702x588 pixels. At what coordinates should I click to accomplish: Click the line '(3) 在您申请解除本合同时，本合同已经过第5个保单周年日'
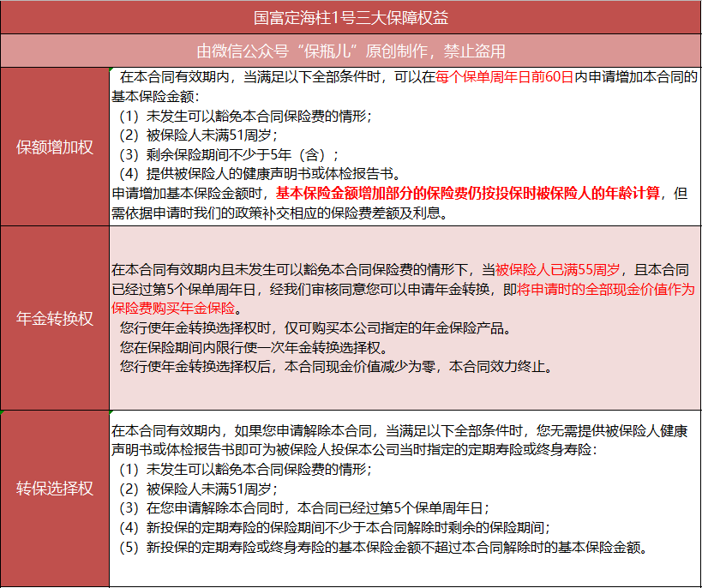[x=304, y=507]
